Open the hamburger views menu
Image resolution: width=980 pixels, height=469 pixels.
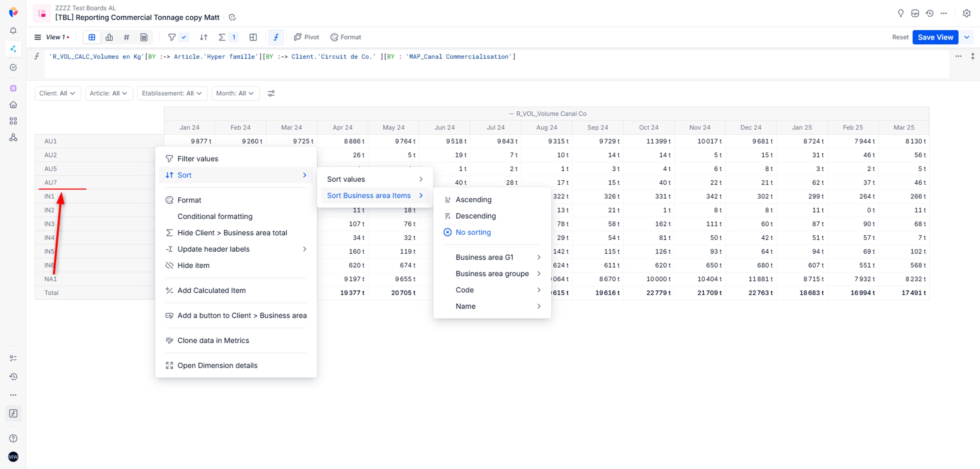(x=38, y=37)
